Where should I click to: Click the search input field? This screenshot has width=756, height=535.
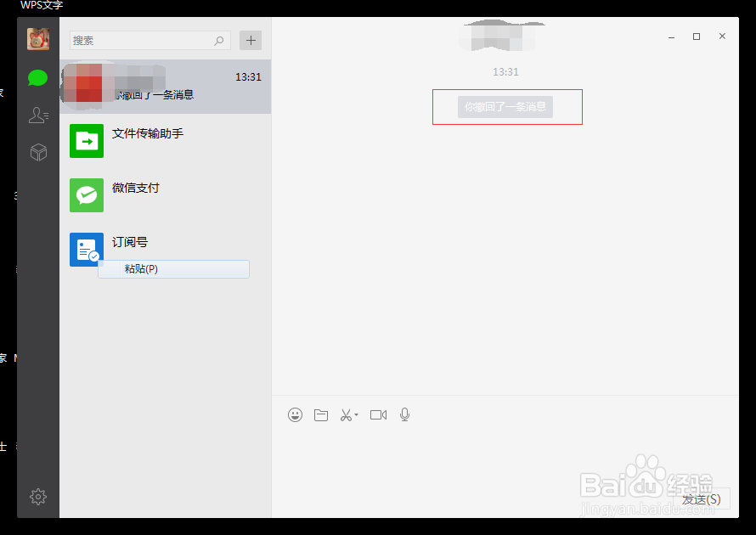tap(150, 41)
